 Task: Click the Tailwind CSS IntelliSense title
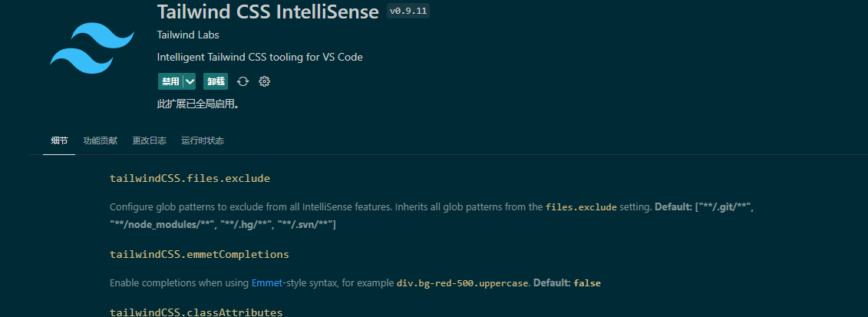coord(268,12)
